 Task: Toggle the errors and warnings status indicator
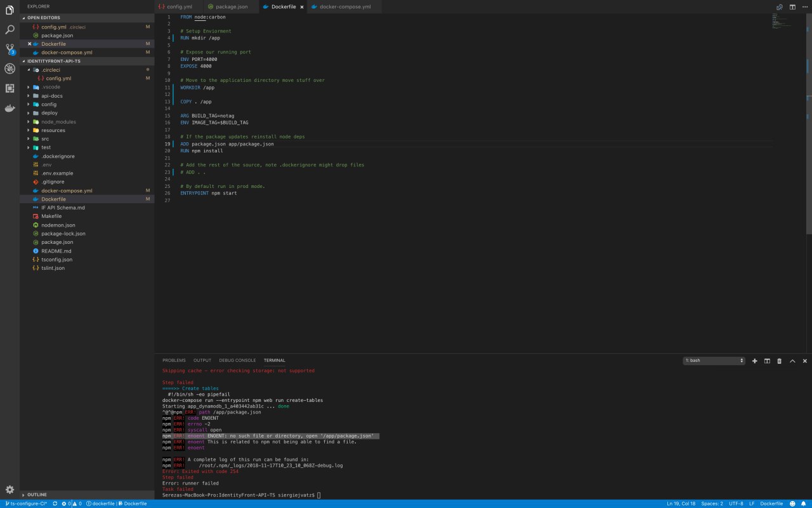72,504
